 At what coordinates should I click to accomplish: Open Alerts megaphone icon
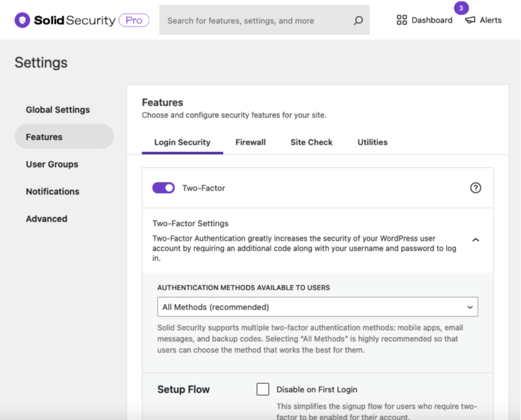click(470, 20)
